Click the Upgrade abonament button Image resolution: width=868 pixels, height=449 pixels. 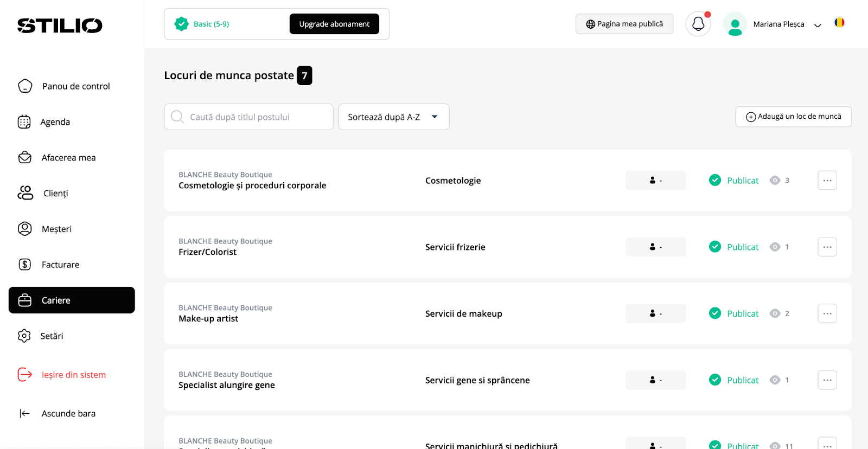pyautogui.click(x=334, y=24)
